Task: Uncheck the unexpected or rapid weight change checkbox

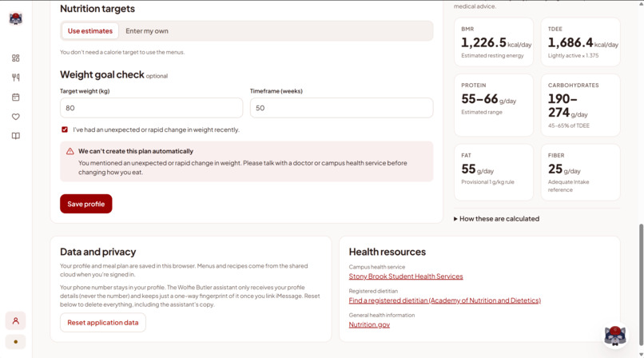Action: [65, 129]
